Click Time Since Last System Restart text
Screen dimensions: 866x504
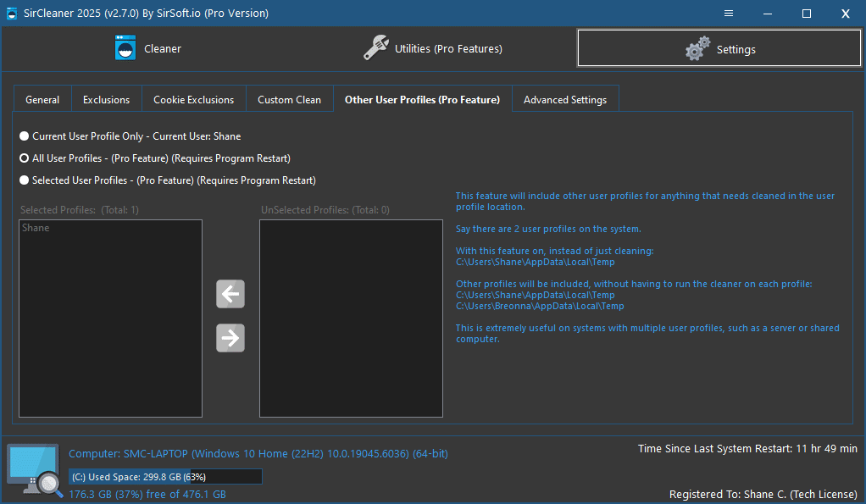(747, 448)
